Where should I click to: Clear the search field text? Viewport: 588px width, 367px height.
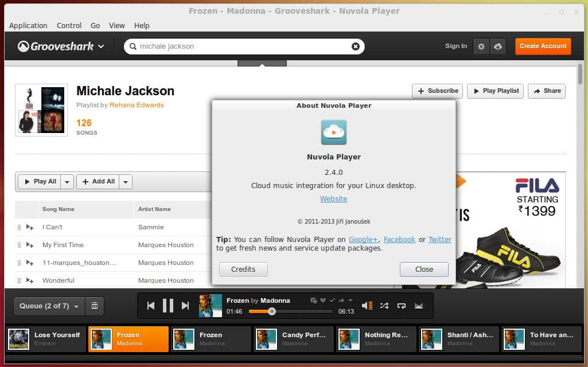tap(356, 46)
